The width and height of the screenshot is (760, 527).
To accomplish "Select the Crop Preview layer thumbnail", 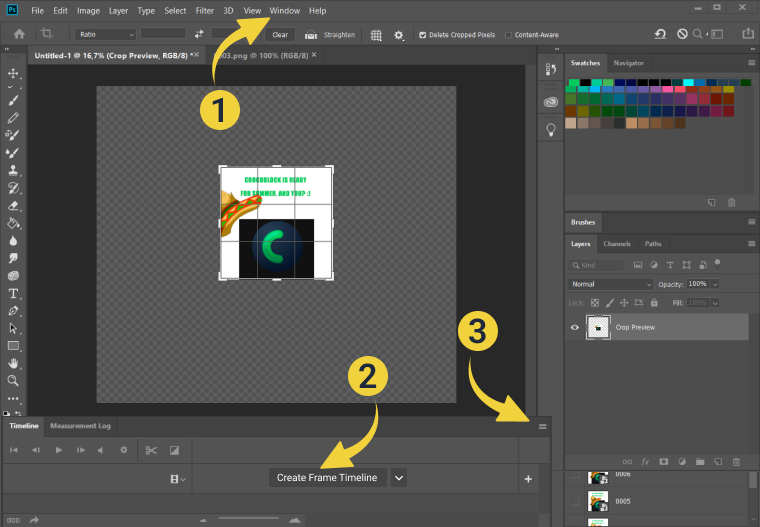I will click(598, 327).
